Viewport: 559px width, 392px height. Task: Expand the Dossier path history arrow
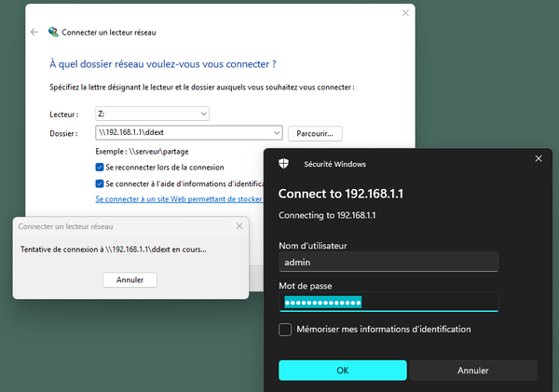276,133
